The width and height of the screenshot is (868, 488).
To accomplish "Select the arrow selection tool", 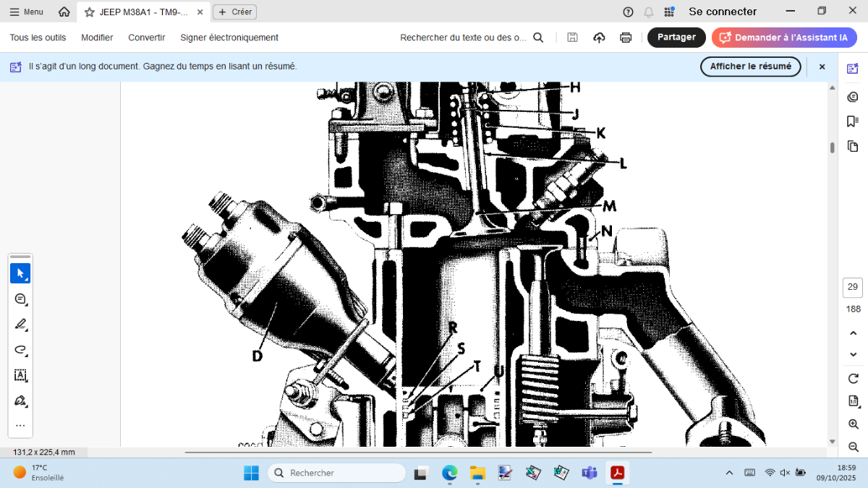I will click(x=20, y=274).
